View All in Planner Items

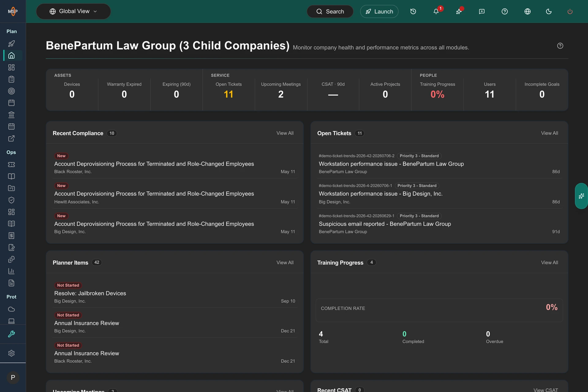(285, 262)
